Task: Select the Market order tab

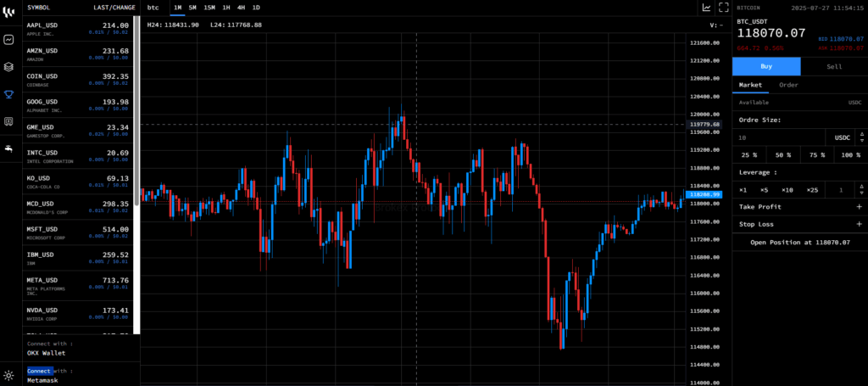Action: click(x=750, y=86)
